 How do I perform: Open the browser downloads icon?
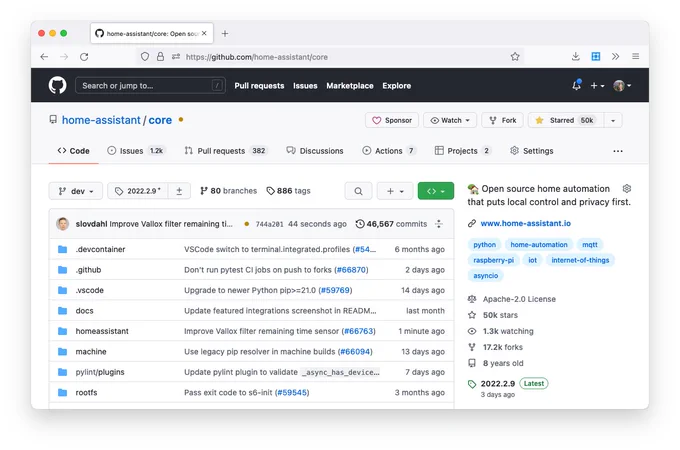point(575,56)
